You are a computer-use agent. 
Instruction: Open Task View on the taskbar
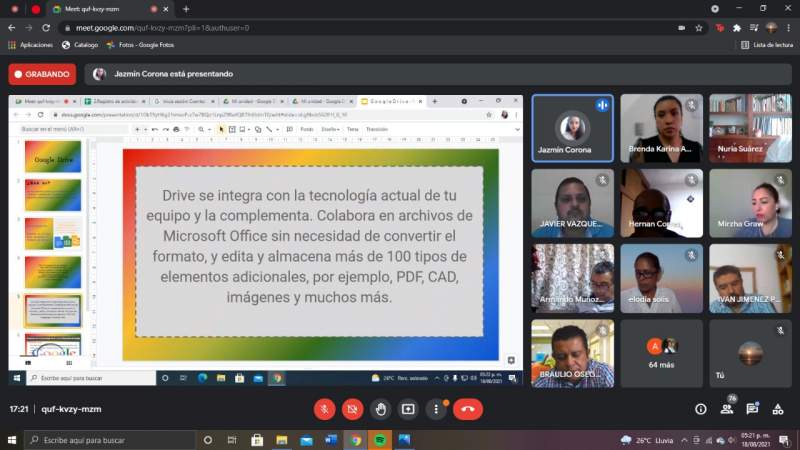click(x=232, y=440)
